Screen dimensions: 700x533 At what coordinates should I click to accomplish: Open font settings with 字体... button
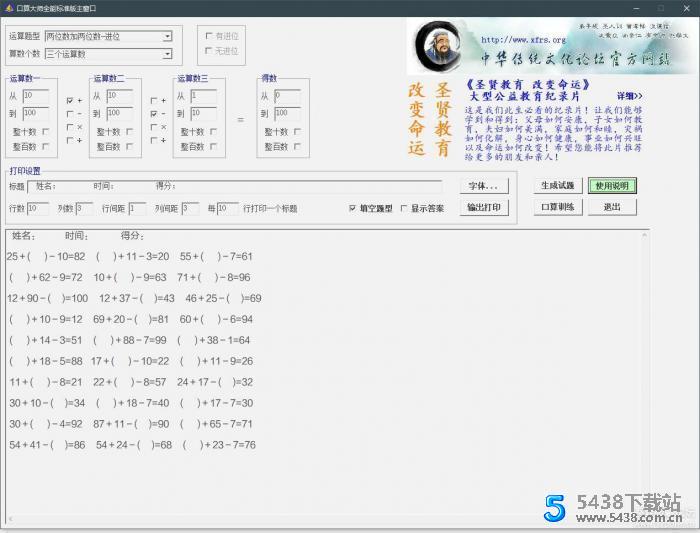click(485, 186)
